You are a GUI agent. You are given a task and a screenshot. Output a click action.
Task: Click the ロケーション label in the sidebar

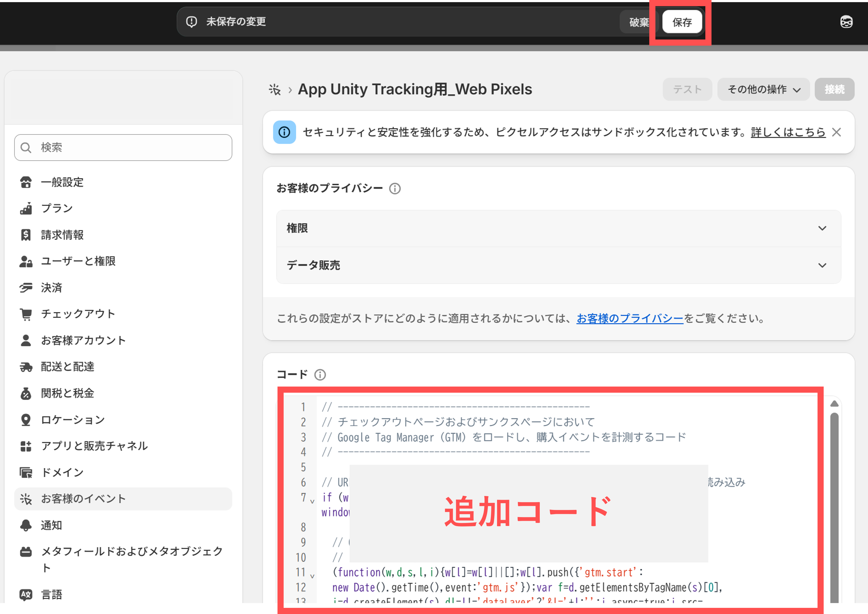[73, 420]
